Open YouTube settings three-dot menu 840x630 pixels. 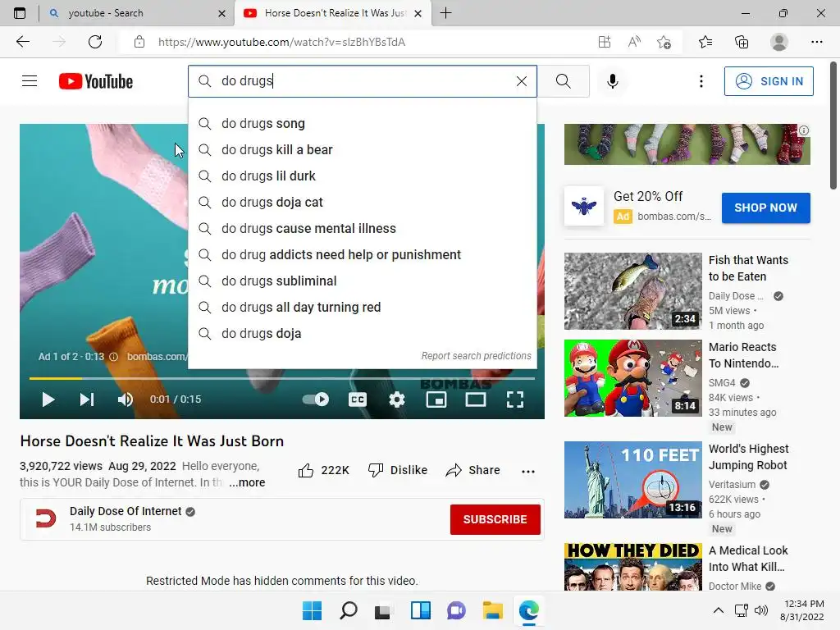[701, 81]
